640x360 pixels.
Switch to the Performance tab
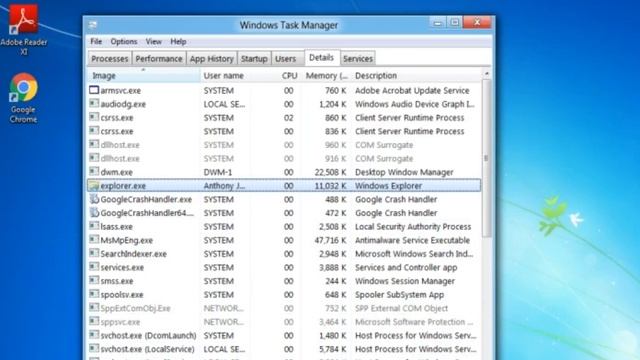(x=159, y=59)
